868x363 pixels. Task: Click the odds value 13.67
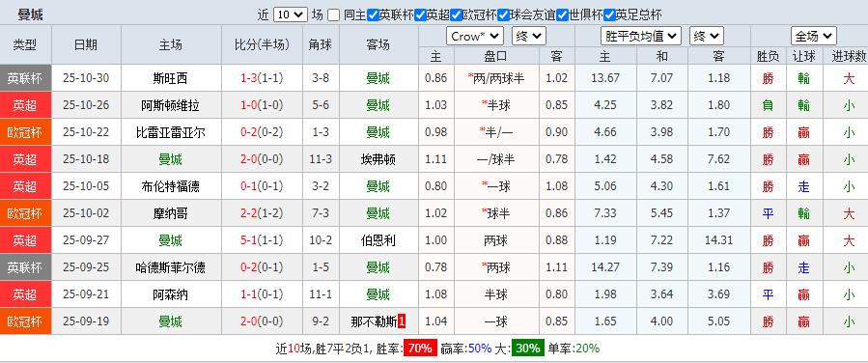pos(605,78)
